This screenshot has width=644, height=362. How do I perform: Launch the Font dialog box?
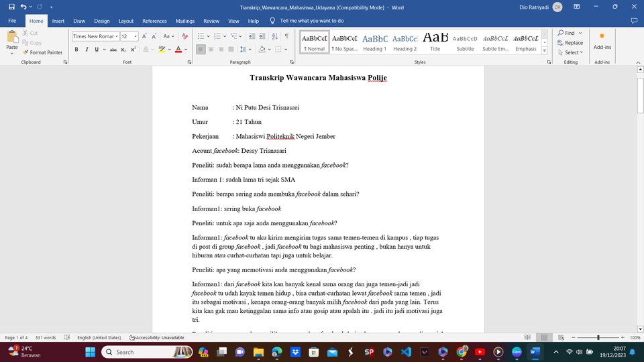[x=189, y=62]
